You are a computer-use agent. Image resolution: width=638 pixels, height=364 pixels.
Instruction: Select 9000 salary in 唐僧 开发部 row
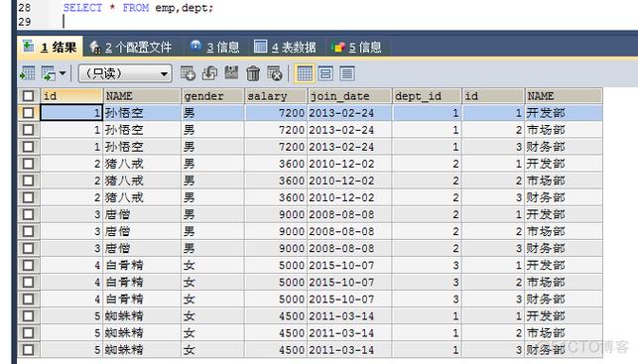[x=276, y=214]
